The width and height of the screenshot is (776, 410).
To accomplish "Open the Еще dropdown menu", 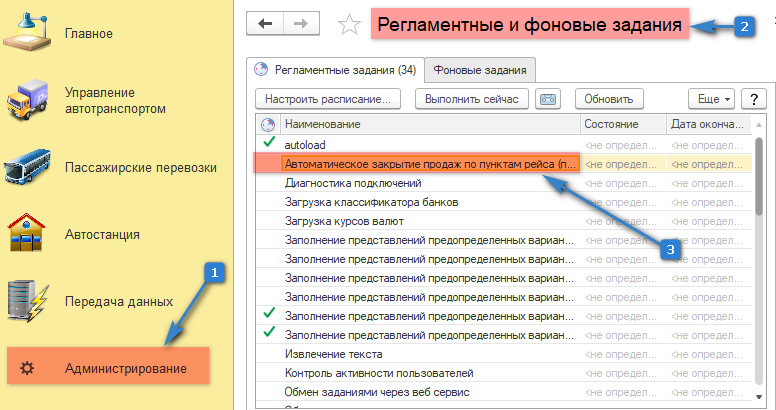I will (x=712, y=99).
